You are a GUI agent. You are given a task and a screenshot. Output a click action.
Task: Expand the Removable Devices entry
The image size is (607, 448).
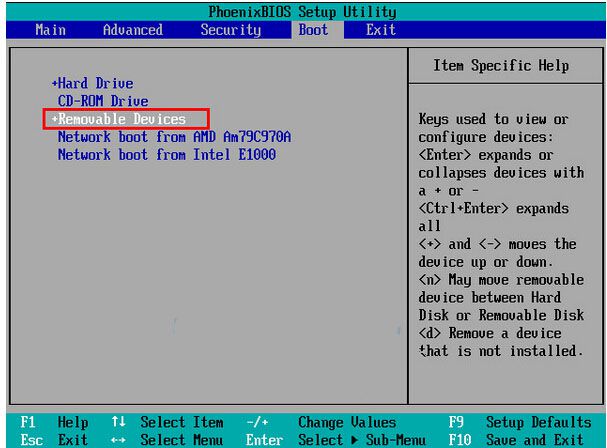[x=118, y=119]
